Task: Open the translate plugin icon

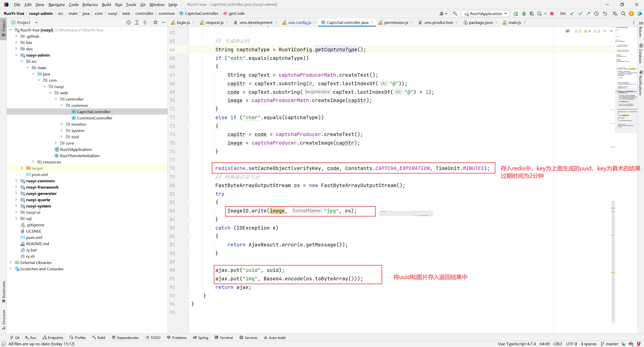Action: click(x=615, y=14)
